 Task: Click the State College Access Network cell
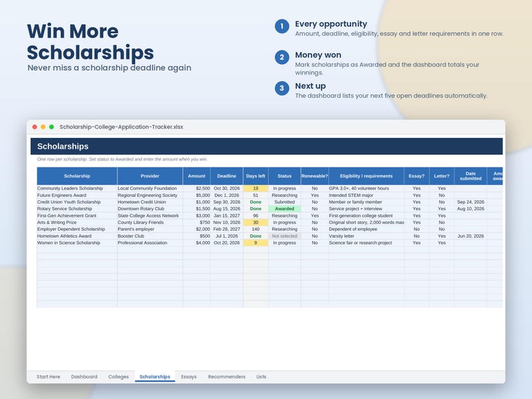coord(150,216)
